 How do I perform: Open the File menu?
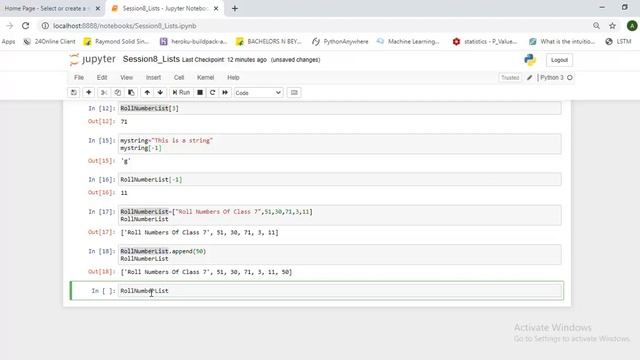coord(79,78)
